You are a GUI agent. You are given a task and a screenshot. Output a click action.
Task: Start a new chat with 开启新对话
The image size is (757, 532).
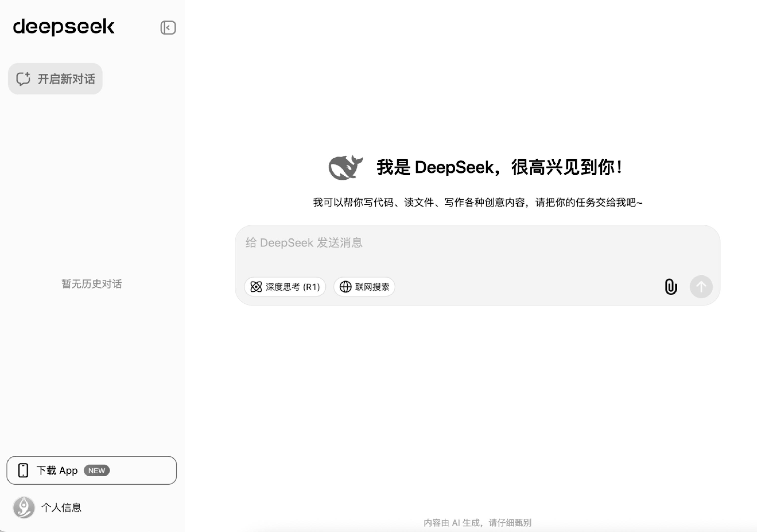click(x=55, y=79)
